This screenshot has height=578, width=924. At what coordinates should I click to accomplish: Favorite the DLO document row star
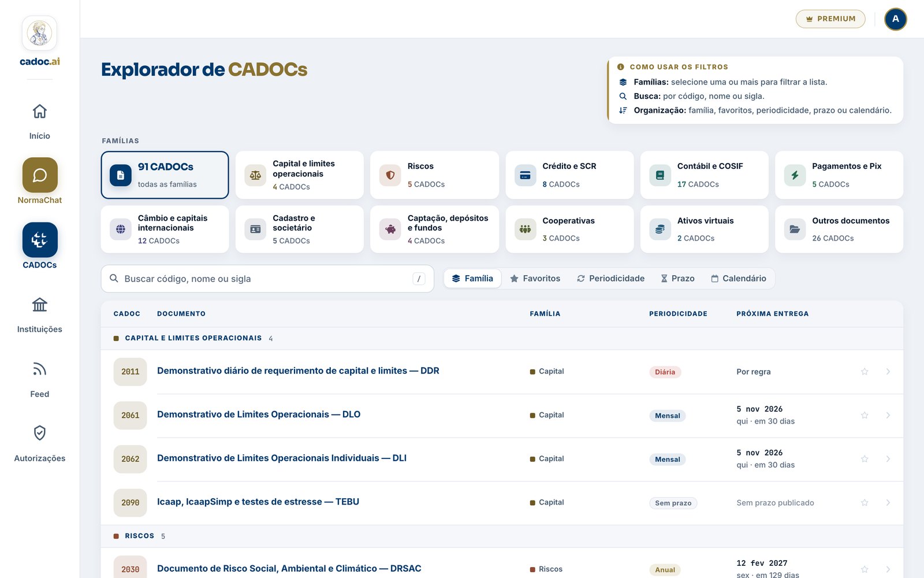(x=865, y=416)
